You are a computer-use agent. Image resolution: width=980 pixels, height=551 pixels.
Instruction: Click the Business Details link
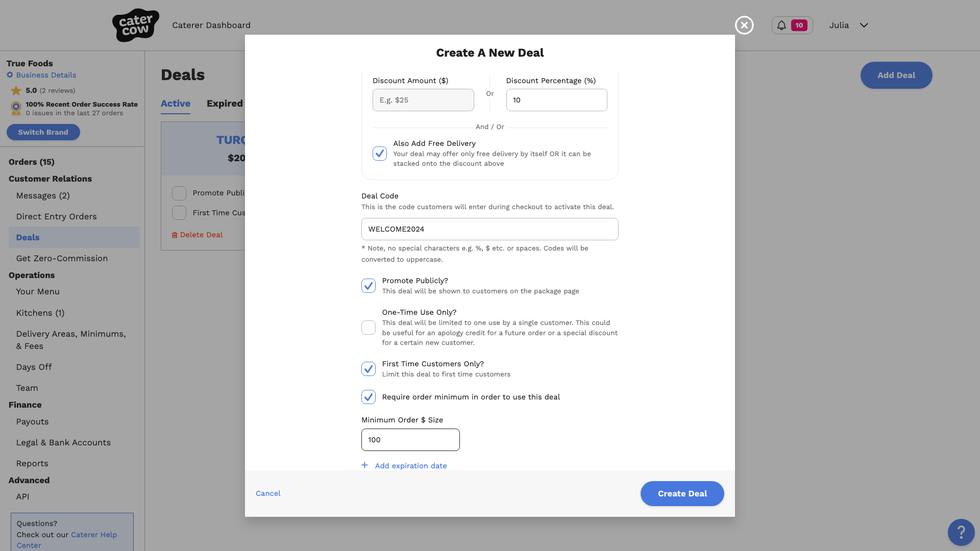tap(46, 75)
